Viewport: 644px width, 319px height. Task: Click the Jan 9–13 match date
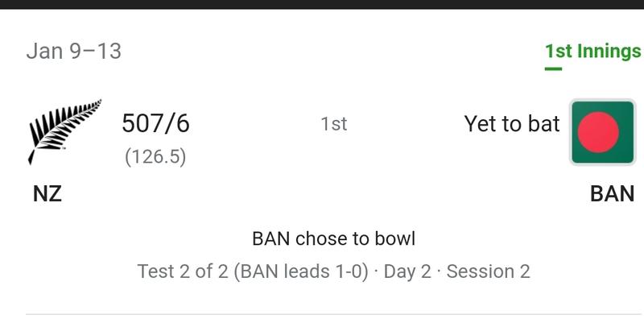tap(74, 52)
